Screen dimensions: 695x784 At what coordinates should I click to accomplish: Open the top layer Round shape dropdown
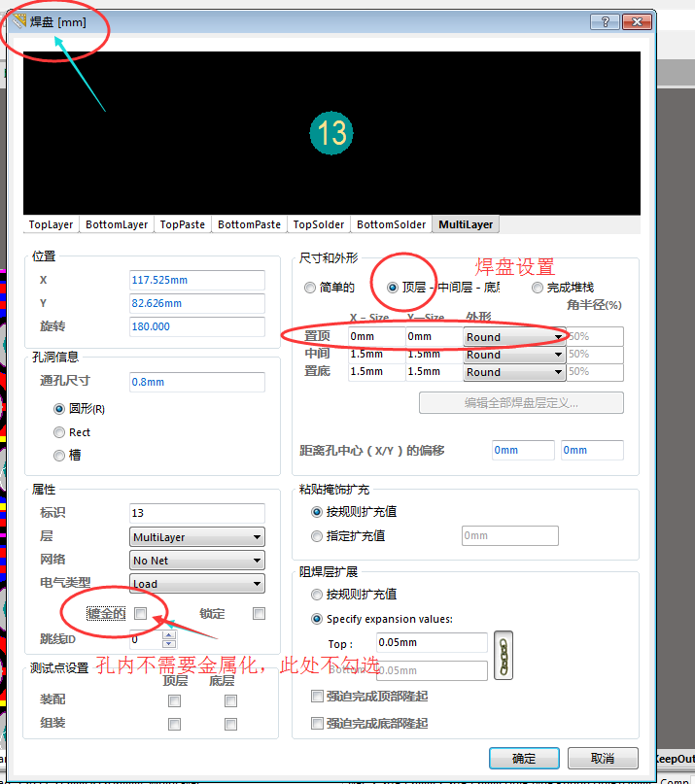(514, 337)
